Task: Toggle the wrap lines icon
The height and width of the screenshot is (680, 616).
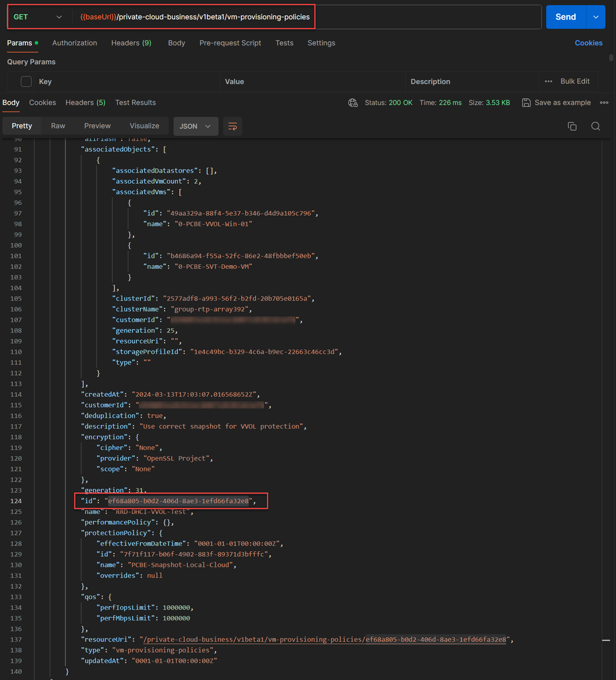Action: click(x=233, y=126)
